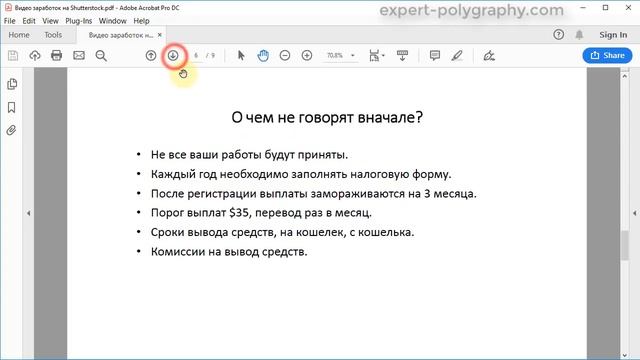Zoom in with plus icon
The height and width of the screenshot is (360, 640).
(x=307, y=56)
